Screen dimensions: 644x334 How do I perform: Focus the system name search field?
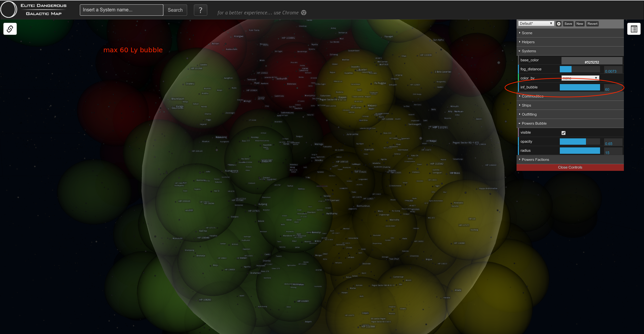121,10
